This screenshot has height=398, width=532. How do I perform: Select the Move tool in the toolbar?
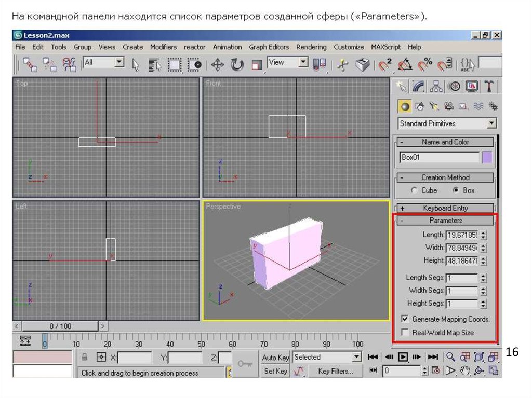pos(217,65)
